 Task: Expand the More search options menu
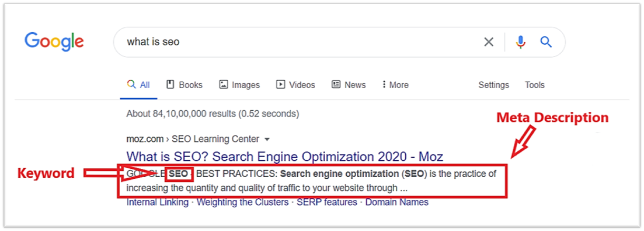click(395, 85)
